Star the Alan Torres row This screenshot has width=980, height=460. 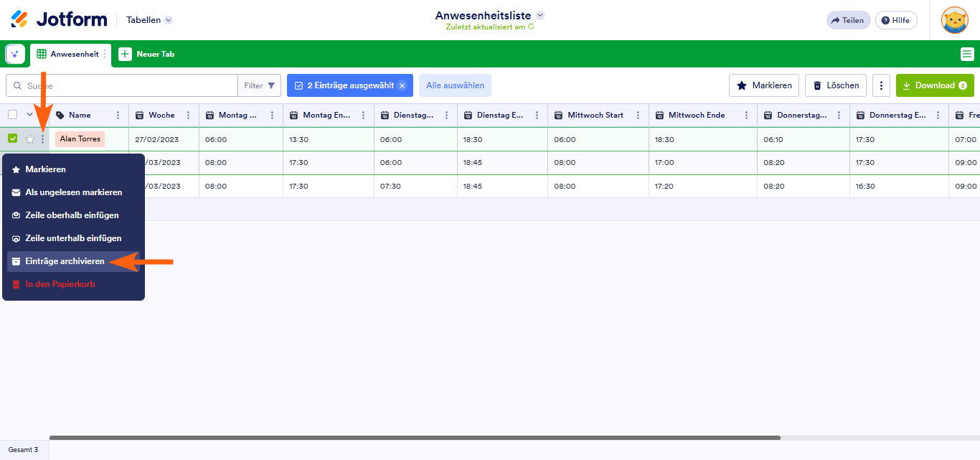pyautogui.click(x=30, y=139)
